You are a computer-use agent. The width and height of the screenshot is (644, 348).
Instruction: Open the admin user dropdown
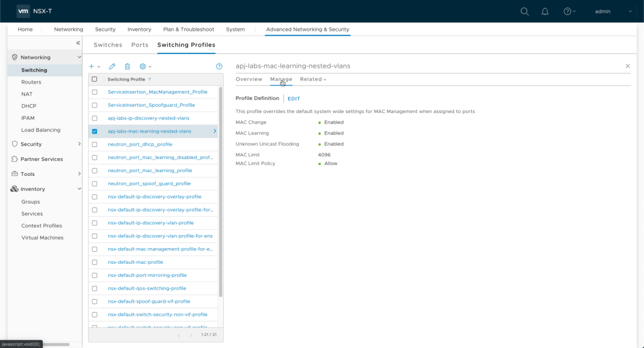click(x=613, y=11)
